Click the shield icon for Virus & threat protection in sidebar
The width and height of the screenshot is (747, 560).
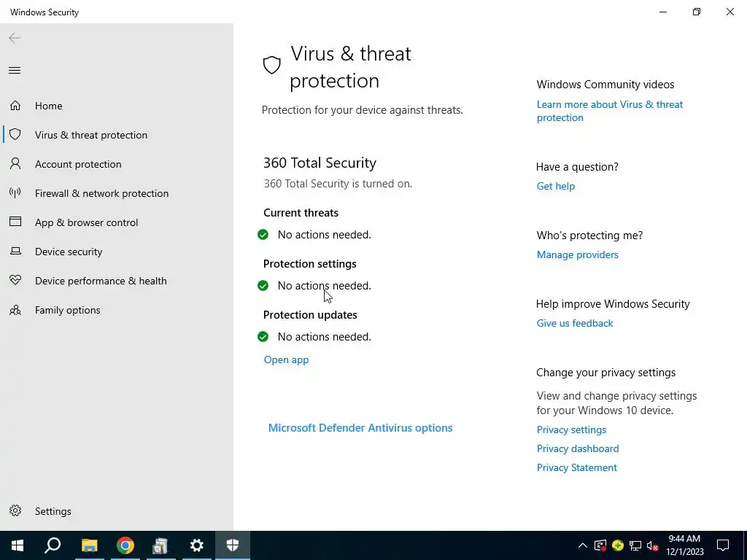coord(15,134)
